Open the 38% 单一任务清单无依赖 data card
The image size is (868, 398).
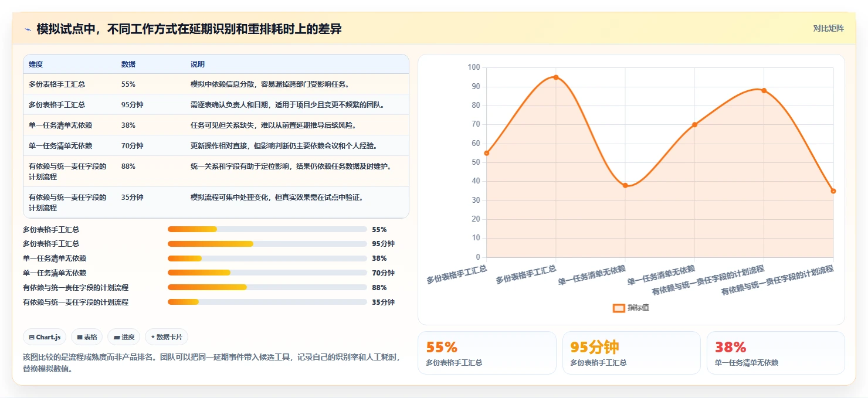(775, 353)
